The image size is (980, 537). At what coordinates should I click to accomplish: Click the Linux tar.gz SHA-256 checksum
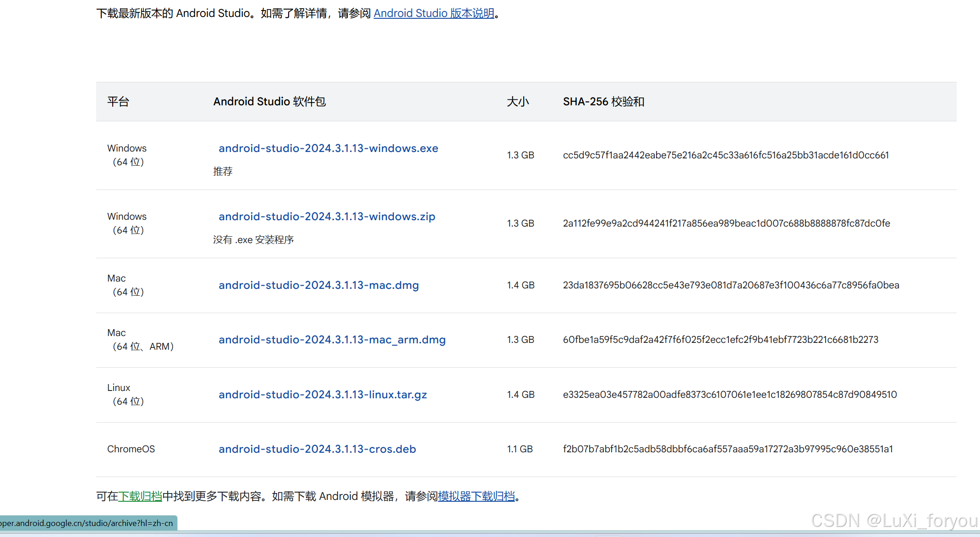[x=729, y=395]
